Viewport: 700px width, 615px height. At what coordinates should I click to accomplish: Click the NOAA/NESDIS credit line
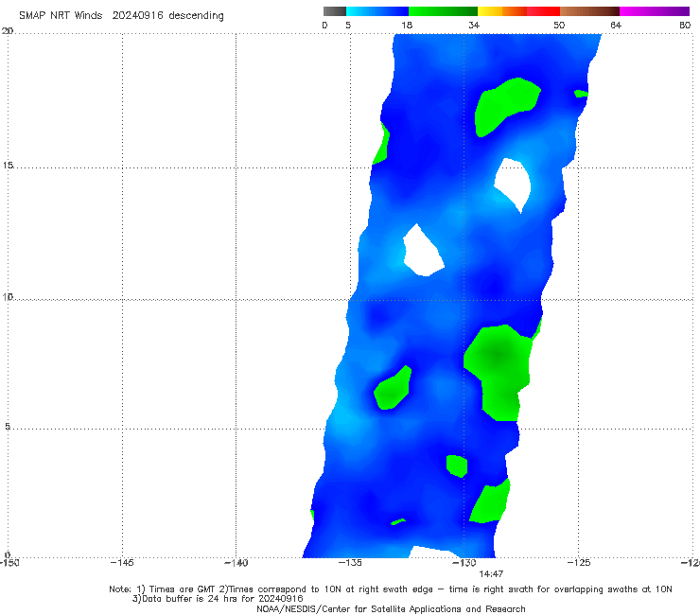[x=391, y=608]
